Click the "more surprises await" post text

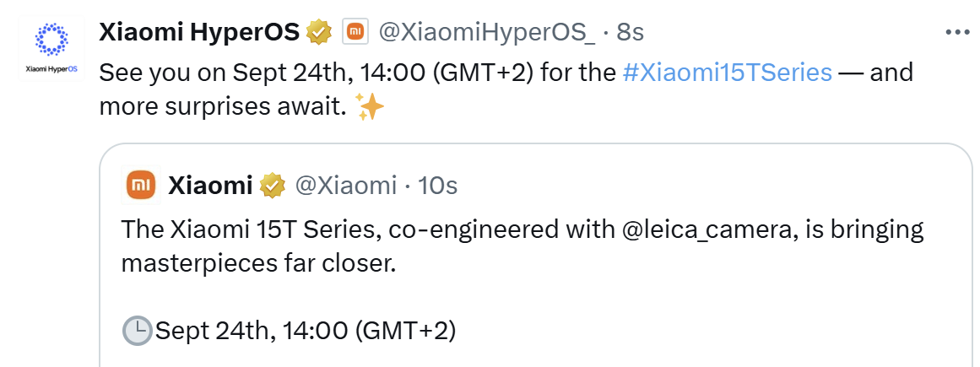[223, 107]
